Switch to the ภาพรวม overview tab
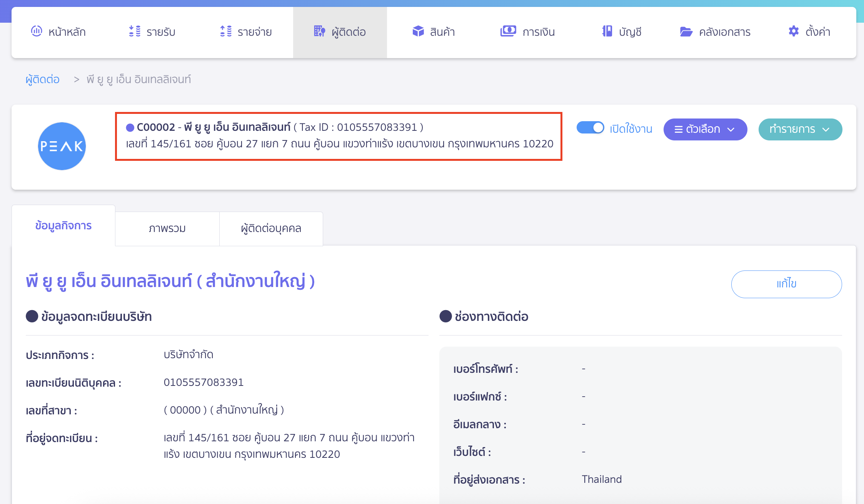864x504 pixels. click(167, 228)
